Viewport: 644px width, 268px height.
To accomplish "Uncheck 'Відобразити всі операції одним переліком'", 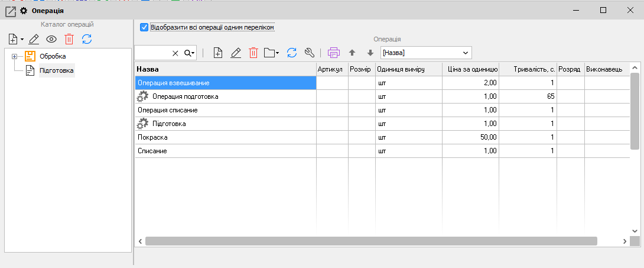I will point(144,27).
